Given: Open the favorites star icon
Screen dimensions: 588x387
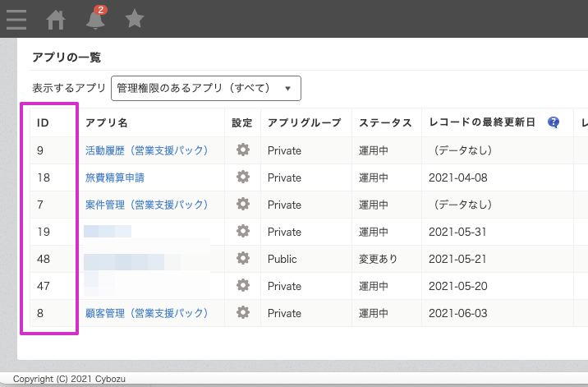Looking at the screenshot, I should tap(135, 19).
